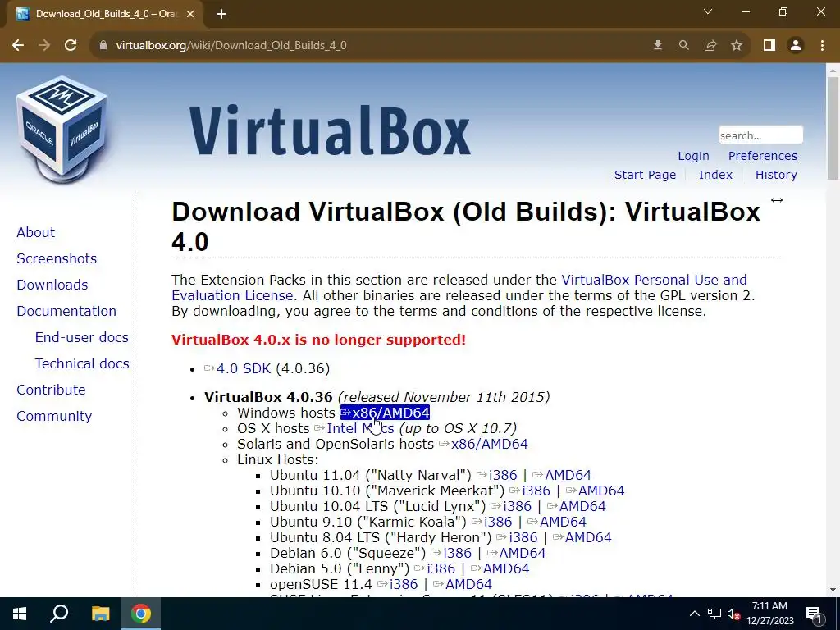Download Ubuntu 10.10 Maverick Meerkat i386
The height and width of the screenshot is (630, 840).
[529, 491]
